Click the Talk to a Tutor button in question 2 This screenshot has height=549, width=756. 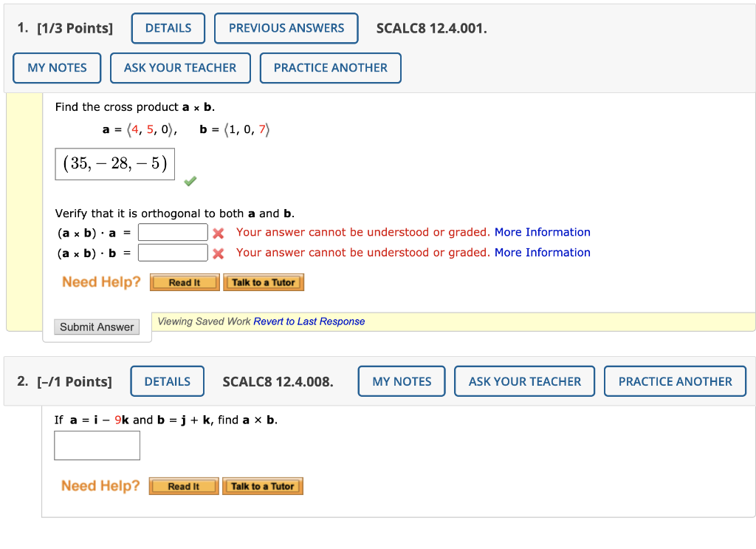click(x=263, y=485)
